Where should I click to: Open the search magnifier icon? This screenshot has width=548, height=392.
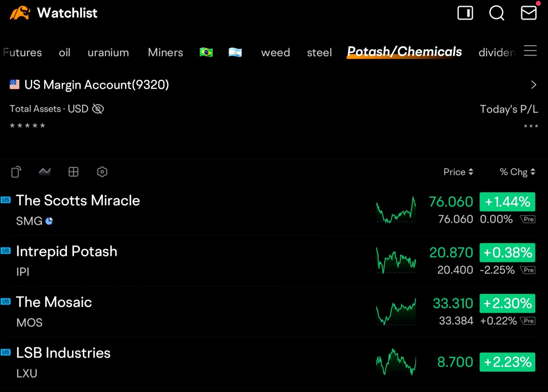pyautogui.click(x=496, y=13)
